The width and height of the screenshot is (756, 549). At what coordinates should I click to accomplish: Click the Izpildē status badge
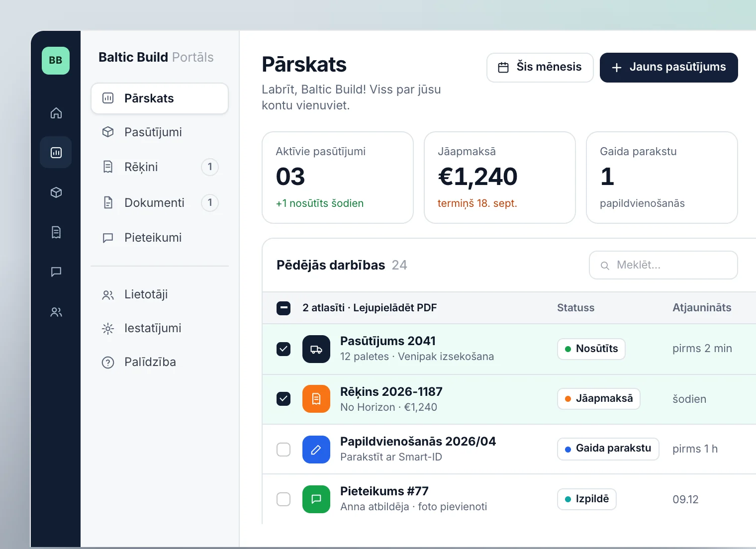(x=587, y=499)
